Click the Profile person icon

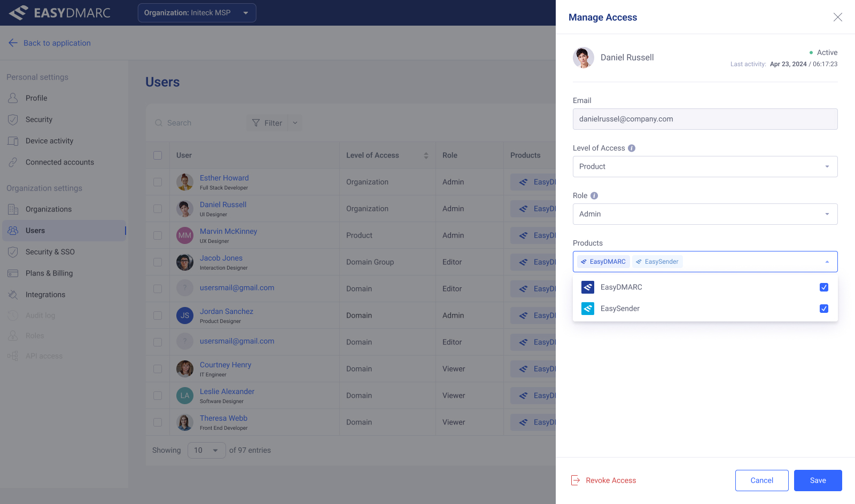click(13, 98)
